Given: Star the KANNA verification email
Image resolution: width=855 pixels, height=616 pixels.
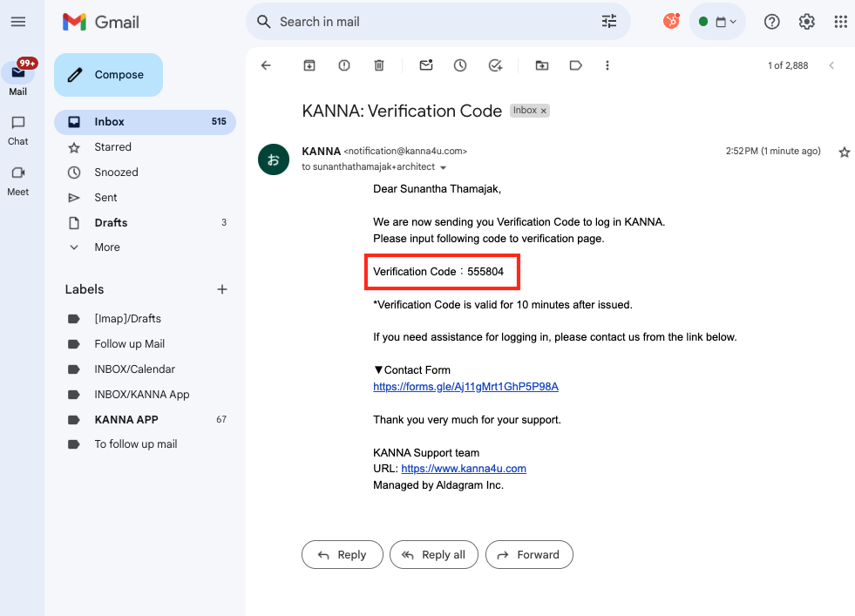Looking at the screenshot, I should click(x=844, y=152).
